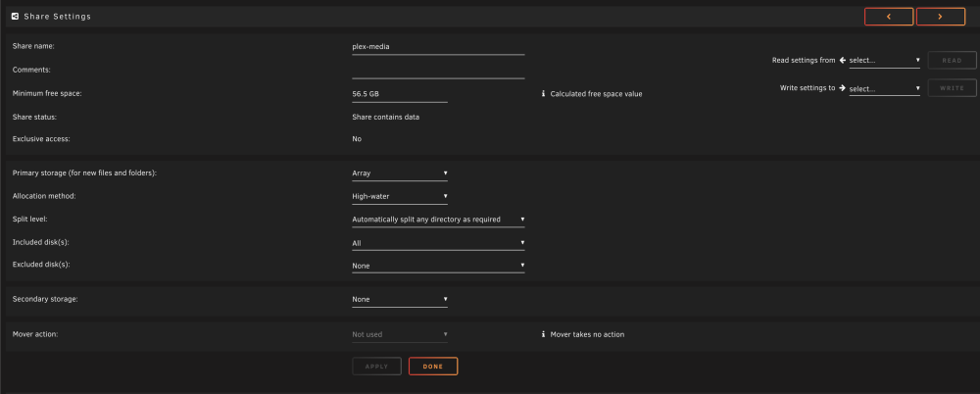
Task: Click right arrow icon after Write settings to
Action: click(x=843, y=88)
